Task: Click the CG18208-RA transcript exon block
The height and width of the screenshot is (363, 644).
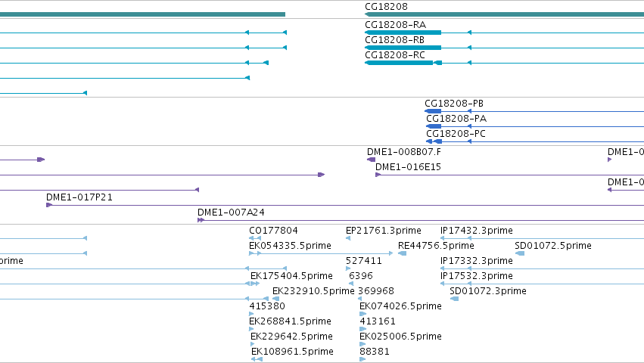Action: tap(403, 33)
